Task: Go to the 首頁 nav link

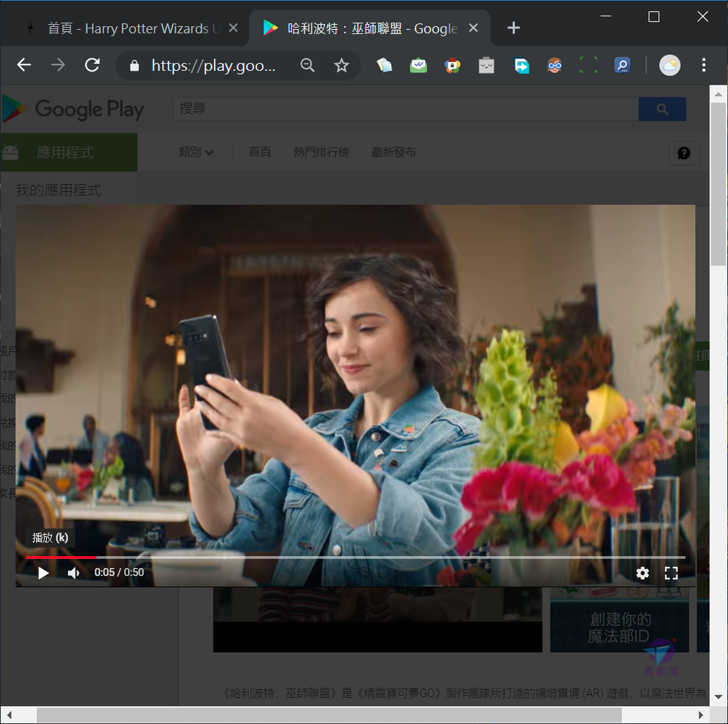Action: 260,152
